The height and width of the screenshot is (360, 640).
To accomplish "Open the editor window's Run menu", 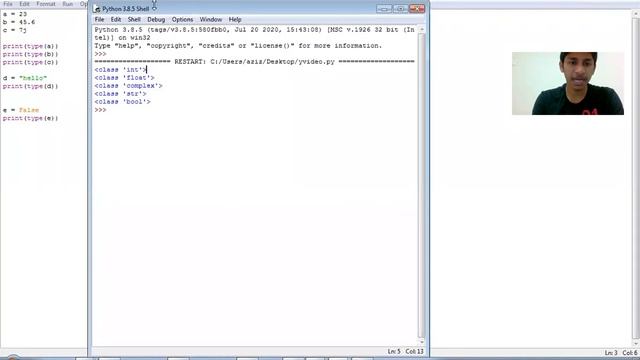I will pos(67,4).
